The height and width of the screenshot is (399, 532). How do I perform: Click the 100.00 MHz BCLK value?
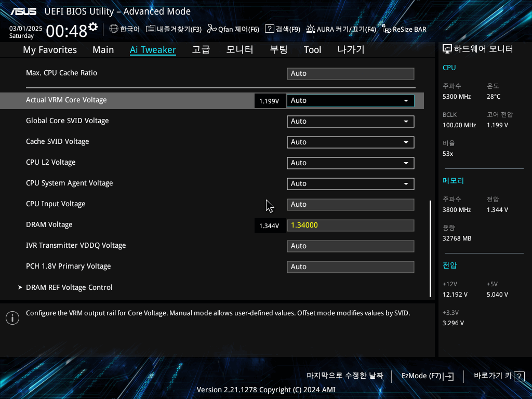[459, 125]
